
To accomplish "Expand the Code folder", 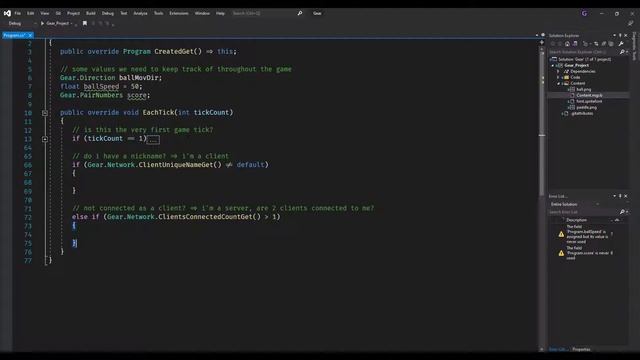I will 558,77.
